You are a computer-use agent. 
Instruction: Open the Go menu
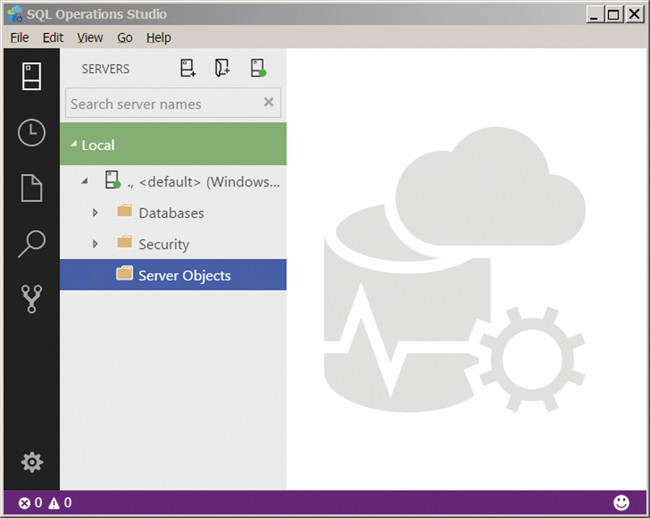coord(125,38)
